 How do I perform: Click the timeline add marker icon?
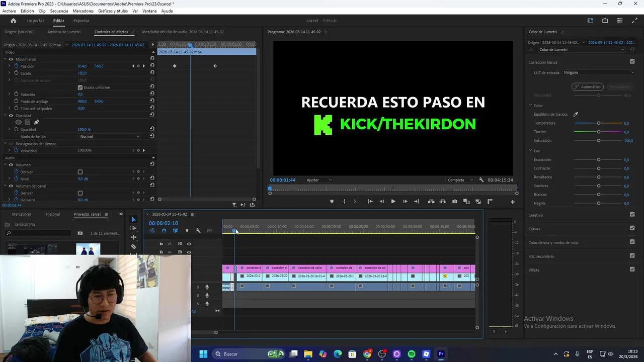187,231
